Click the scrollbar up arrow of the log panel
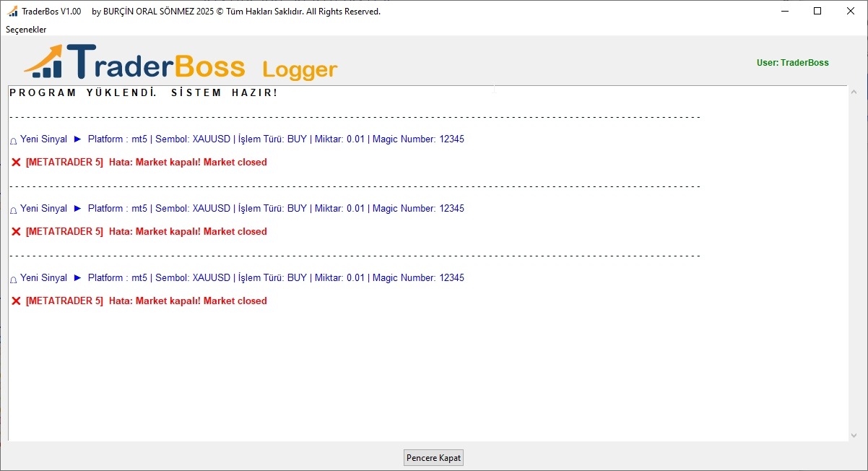 (854, 91)
